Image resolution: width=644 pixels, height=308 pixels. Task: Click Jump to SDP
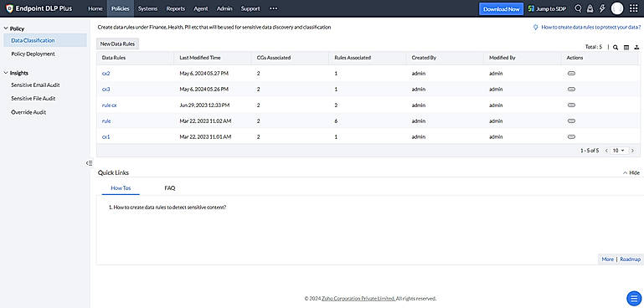click(547, 8)
